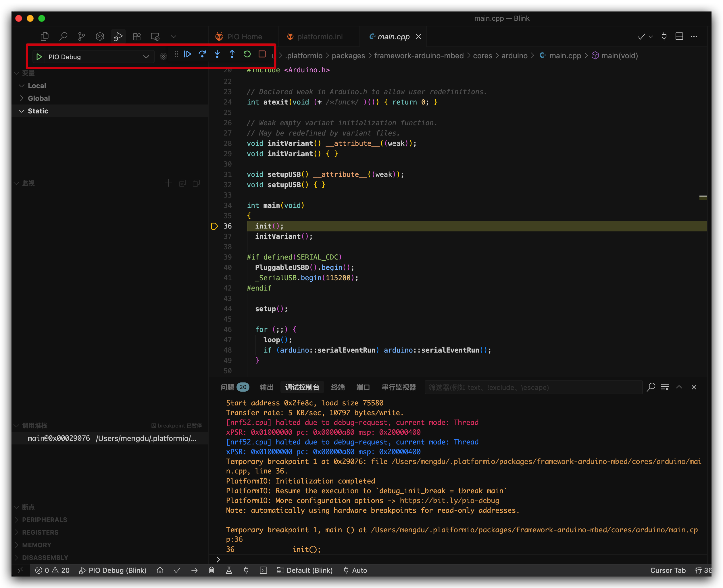Collapse the Local variables section
Screen dimensions: 723x588
36,86
